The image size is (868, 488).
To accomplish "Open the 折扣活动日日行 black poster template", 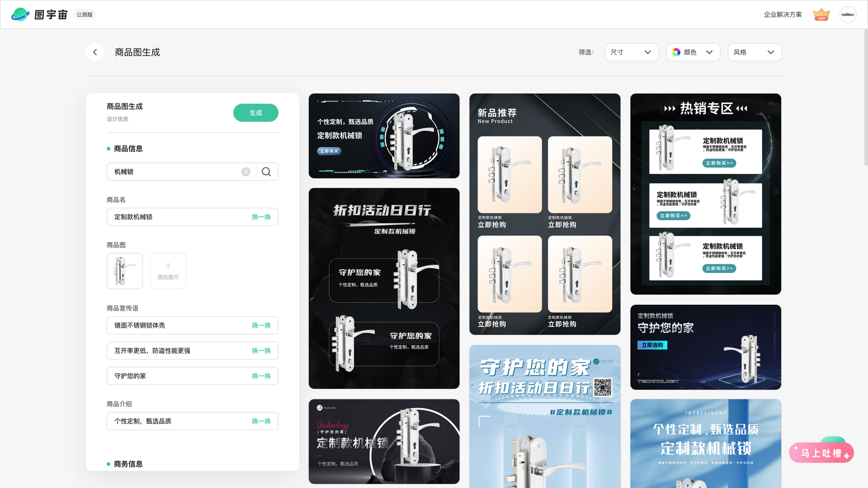I will [x=384, y=289].
